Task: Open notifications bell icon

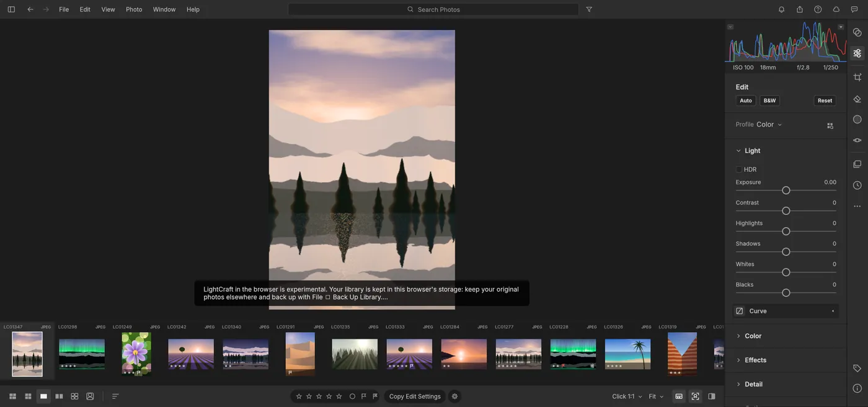Action: click(782, 9)
